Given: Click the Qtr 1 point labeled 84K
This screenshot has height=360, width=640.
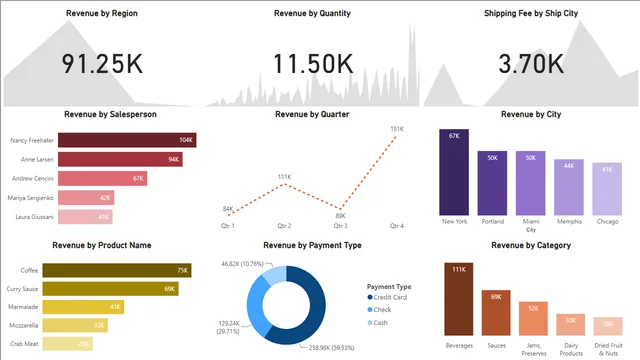Looking at the screenshot, I should pyautogui.click(x=228, y=215).
